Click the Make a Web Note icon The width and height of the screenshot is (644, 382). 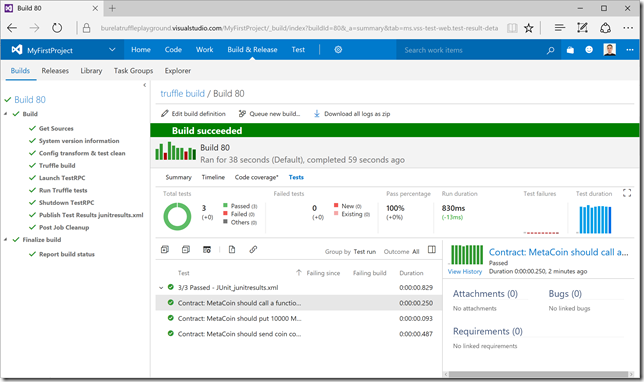pos(582,28)
